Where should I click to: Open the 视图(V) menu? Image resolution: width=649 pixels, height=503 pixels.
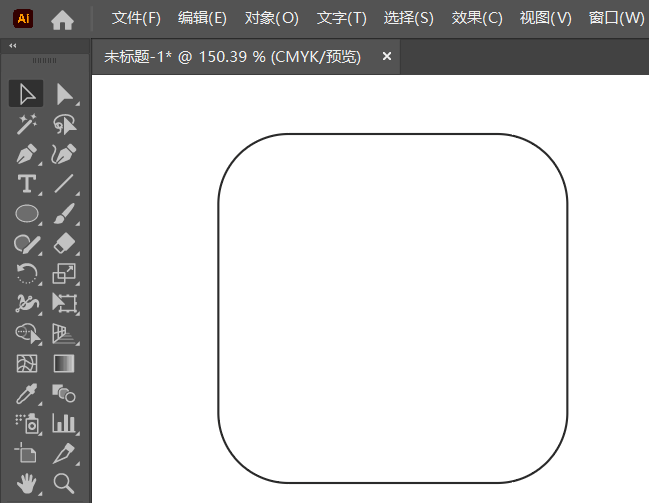tap(546, 18)
